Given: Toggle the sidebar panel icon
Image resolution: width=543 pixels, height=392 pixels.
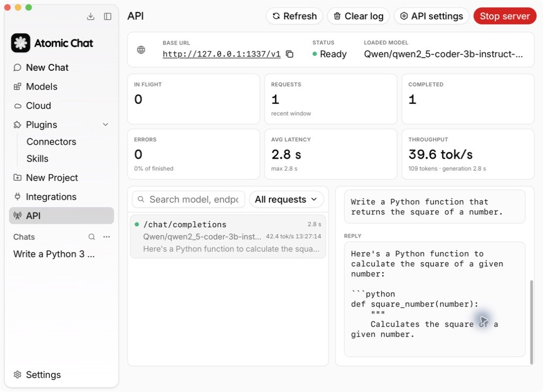Looking at the screenshot, I should 108,16.
